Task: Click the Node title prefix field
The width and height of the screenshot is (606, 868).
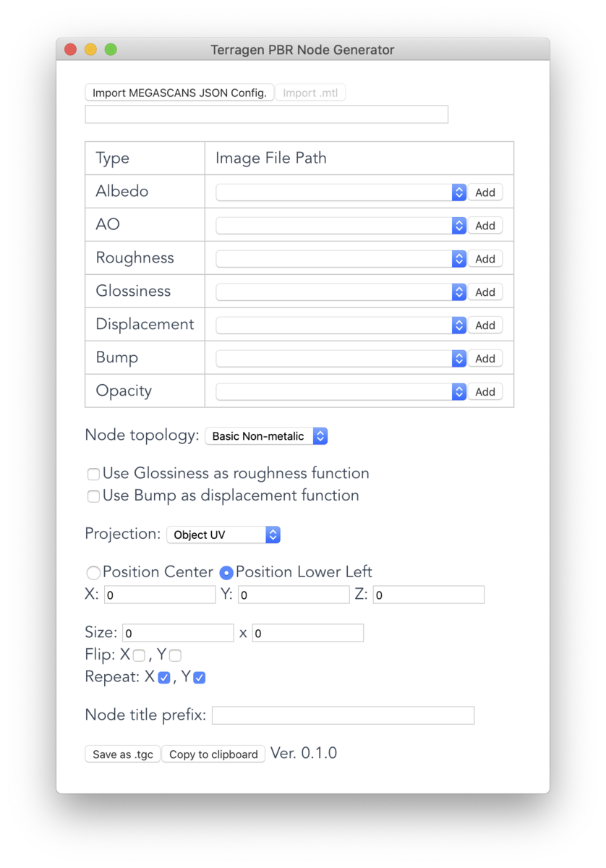Action: [343, 715]
